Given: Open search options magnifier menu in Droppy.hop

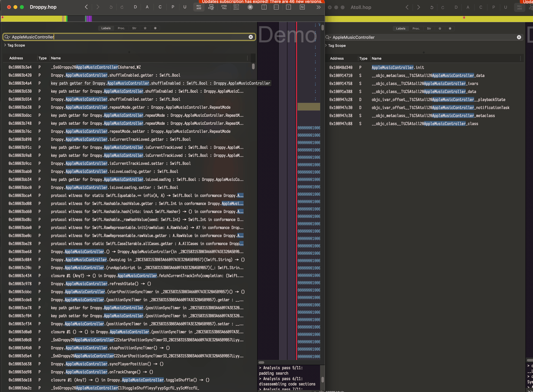Looking at the screenshot, I should 7,37.
